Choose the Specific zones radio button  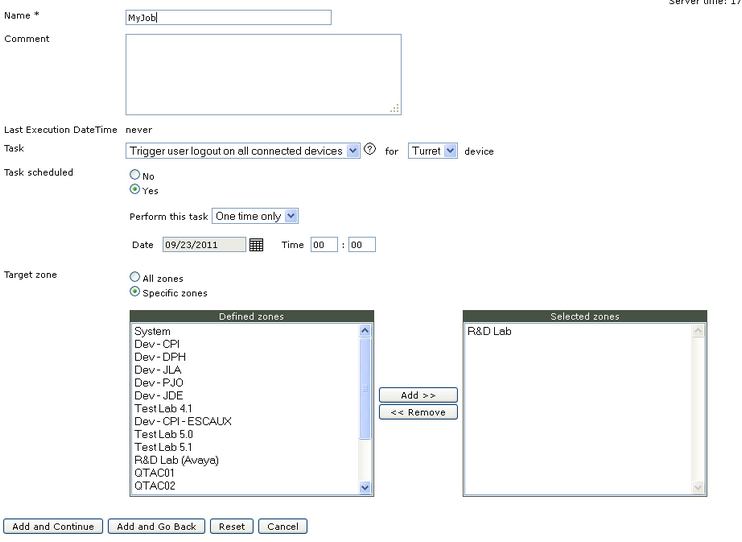click(x=135, y=292)
